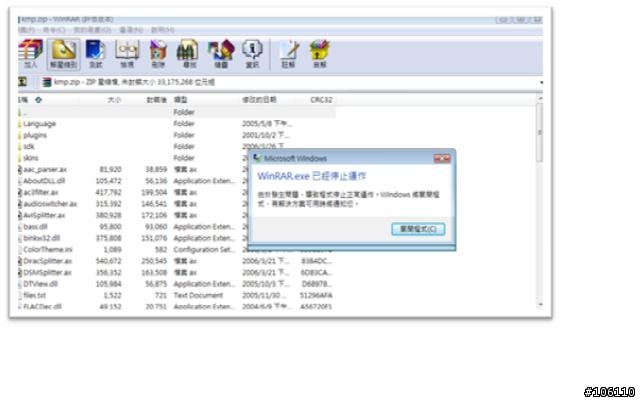Sort by the 類型 type column header
The image size is (640, 400).
coord(180,100)
